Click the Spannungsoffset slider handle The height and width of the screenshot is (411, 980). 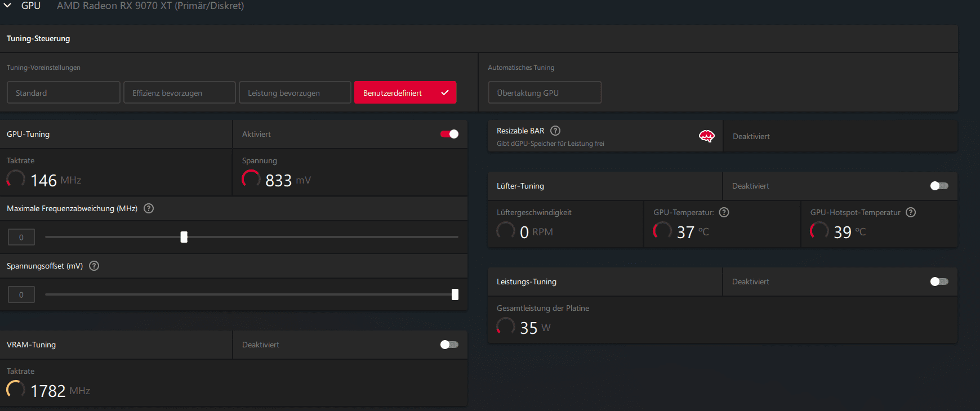pyautogui.click(x=455, y=294)
